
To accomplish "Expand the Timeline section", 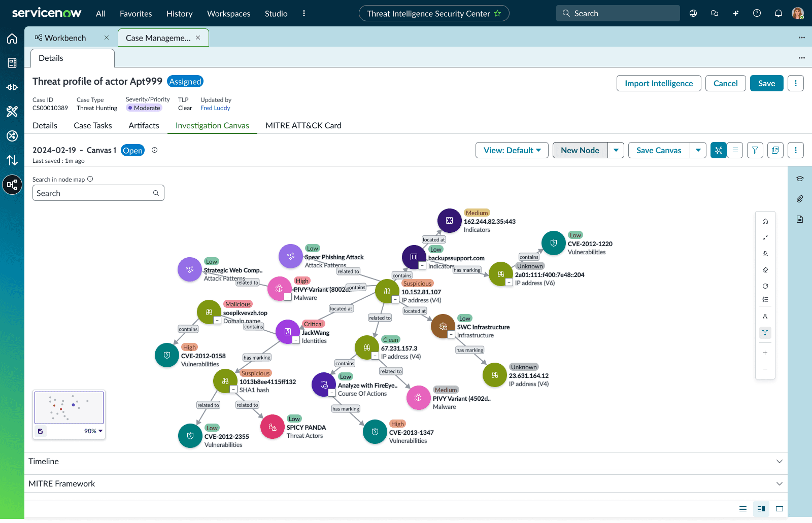I will click(x=406, y=461).
